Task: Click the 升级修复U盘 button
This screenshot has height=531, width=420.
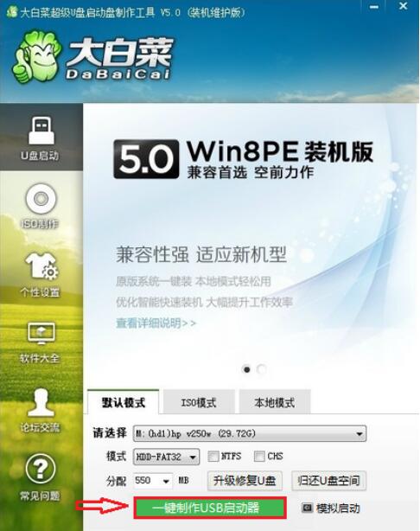Action: pyautogui.click(x=245, y=481)
